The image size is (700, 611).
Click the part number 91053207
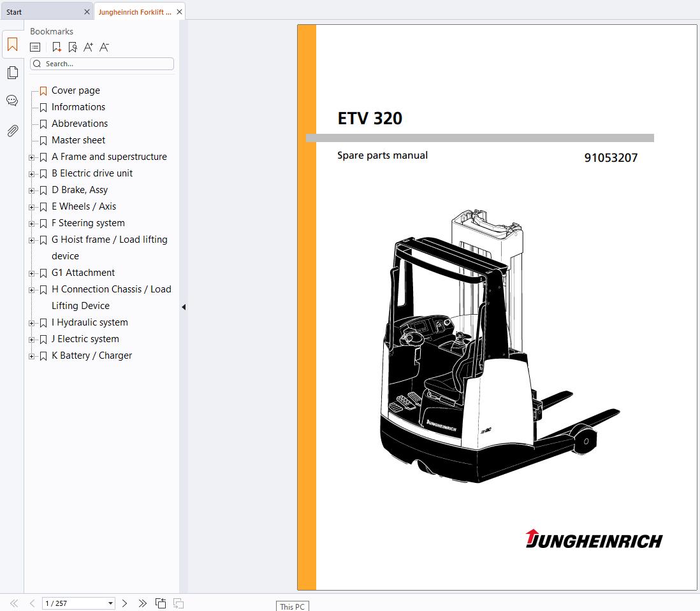tap(611, 157)
